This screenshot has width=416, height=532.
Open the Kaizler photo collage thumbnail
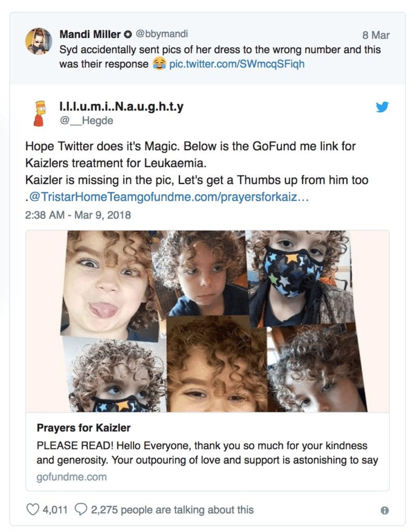[x=208, y=321]
